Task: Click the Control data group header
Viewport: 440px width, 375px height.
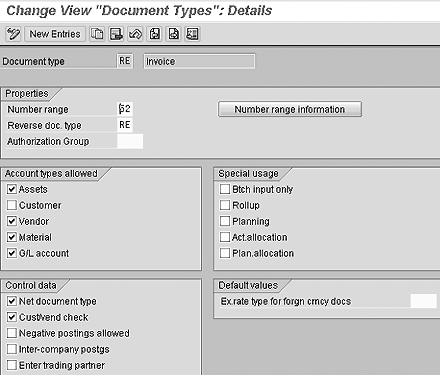Action: pyautogui.click(x=31, y=286)
